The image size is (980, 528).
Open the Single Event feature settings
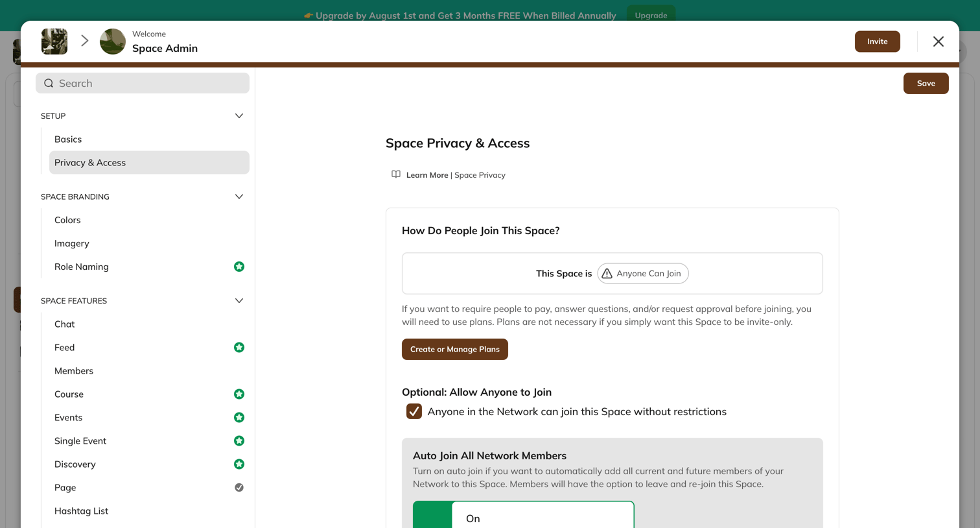[149, 441]
